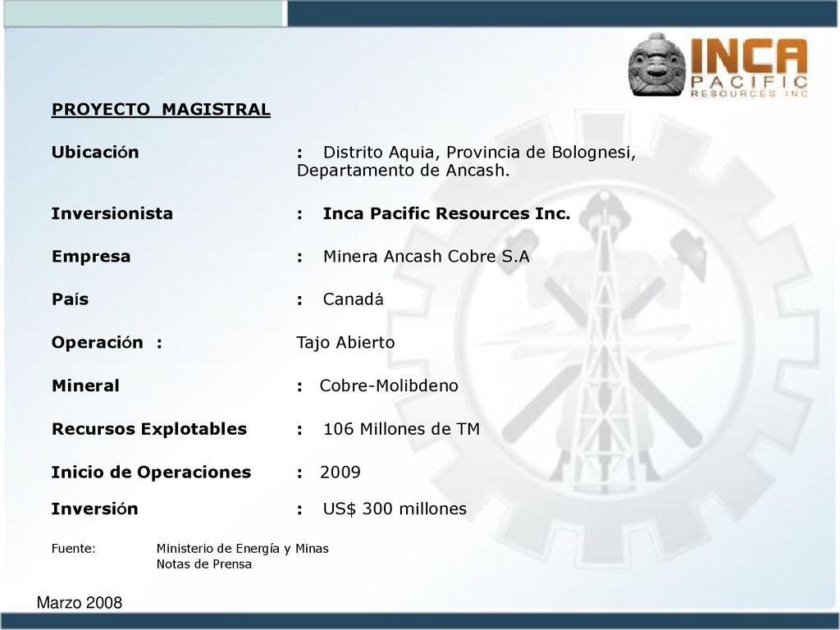
Task: Select 'Cobre-Molibdeno' value
Action: (389, 386)
